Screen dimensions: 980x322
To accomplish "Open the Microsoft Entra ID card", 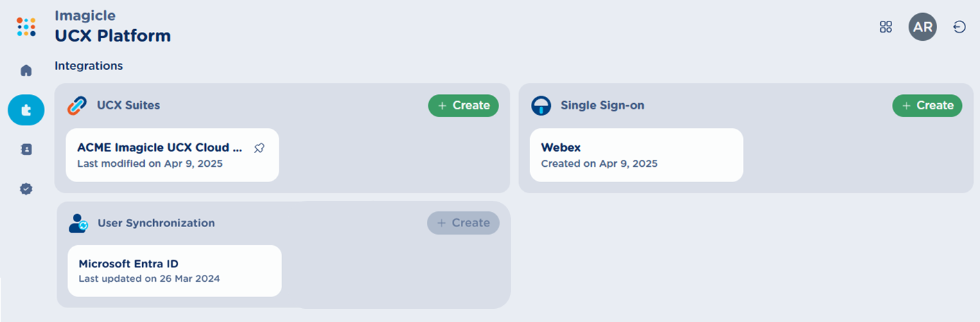I will (x=174, y=271).
